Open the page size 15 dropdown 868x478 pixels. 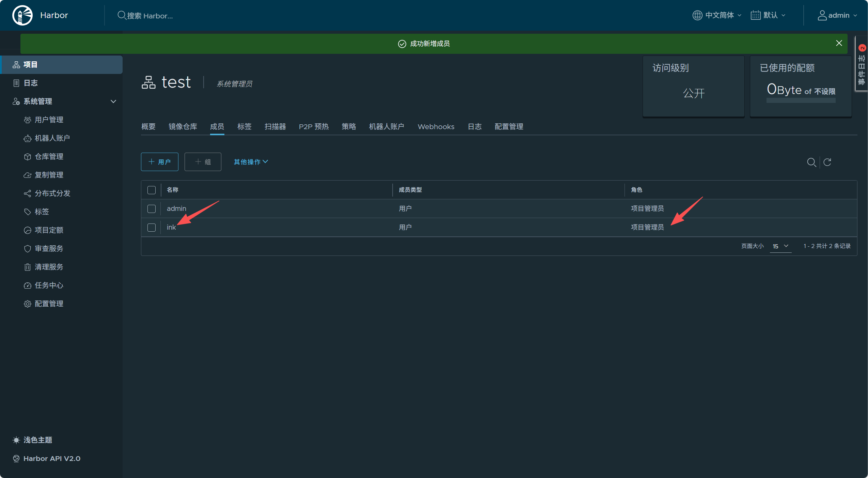pos(780,246)
